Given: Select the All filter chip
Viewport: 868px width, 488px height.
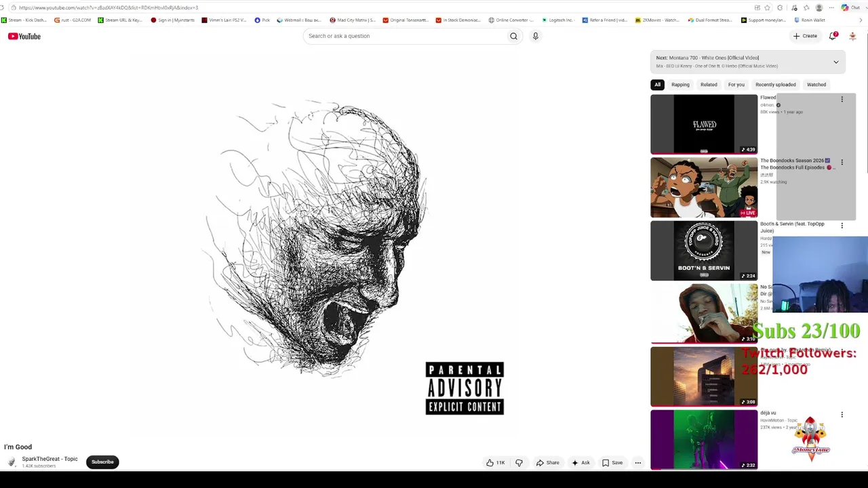Looking at the screenshot, I should (x=657, y=85).
